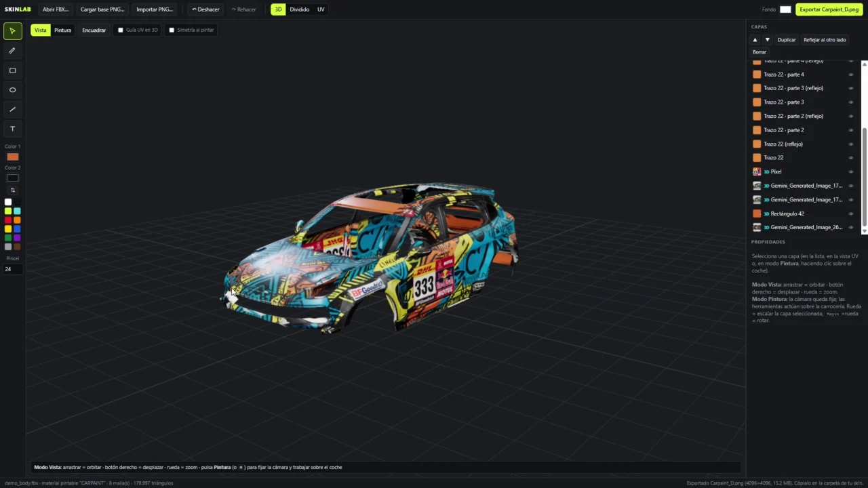Toggle eye for Gemini_Generated_Image_26 layer
Image resolution: width=868 pixels, height=488 pixels.
pyautogui.click(x=851, y=227)
